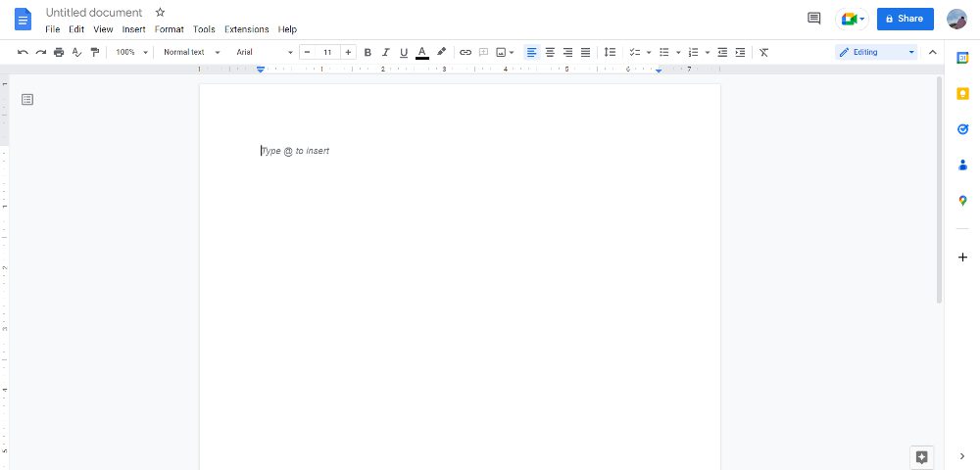
Task: Run spelling and grammar check icon
Action: pyautogui.click(x=76, y=53)
